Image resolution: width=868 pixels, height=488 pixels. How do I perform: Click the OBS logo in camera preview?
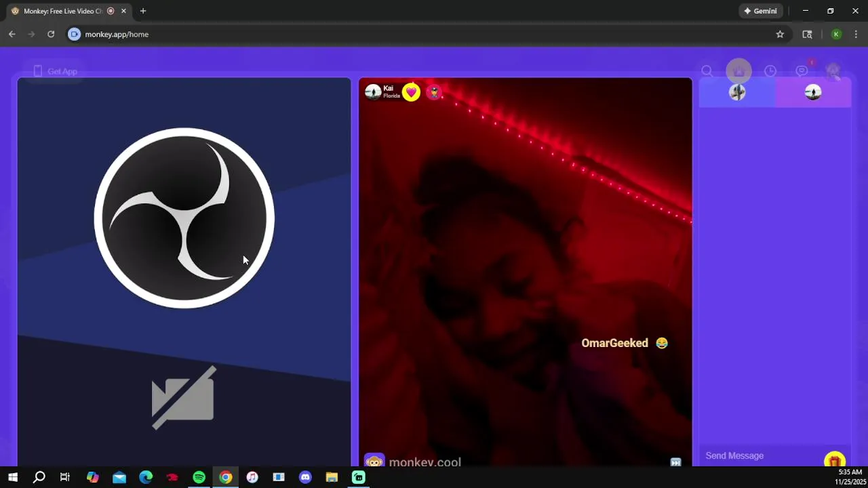coord(184,218)
